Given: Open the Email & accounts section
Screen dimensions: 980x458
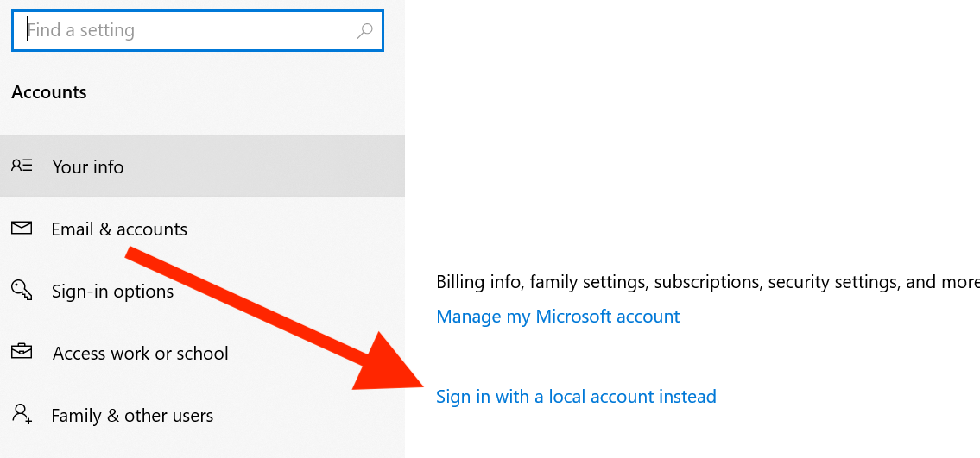Looking at the screenshot, I should (x=119, y=229).
